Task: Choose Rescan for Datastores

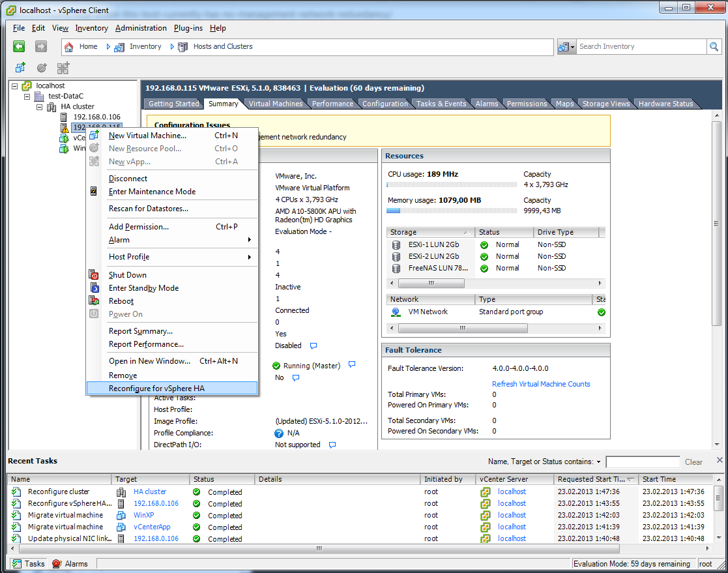Action: [x=172, y=209]
